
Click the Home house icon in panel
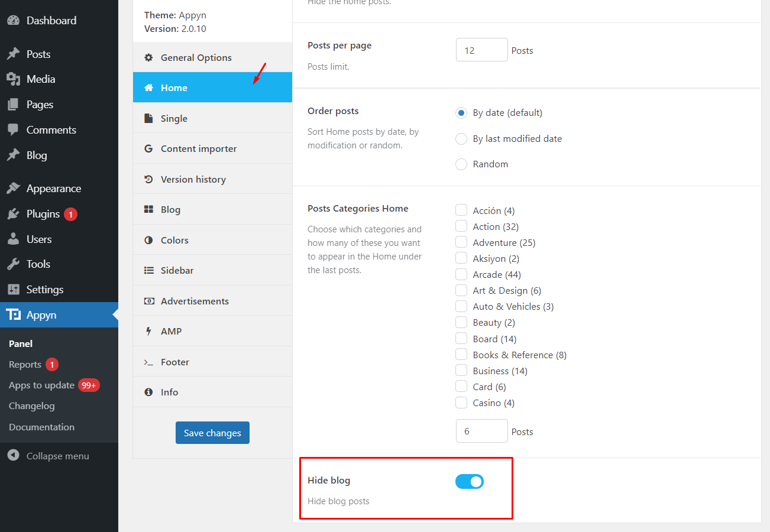(x=149, y=88)
